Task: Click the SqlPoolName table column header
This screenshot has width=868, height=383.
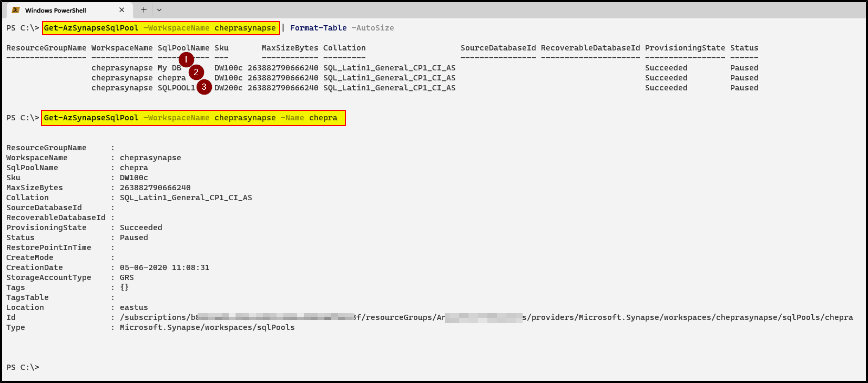Action: pos(183,48)
